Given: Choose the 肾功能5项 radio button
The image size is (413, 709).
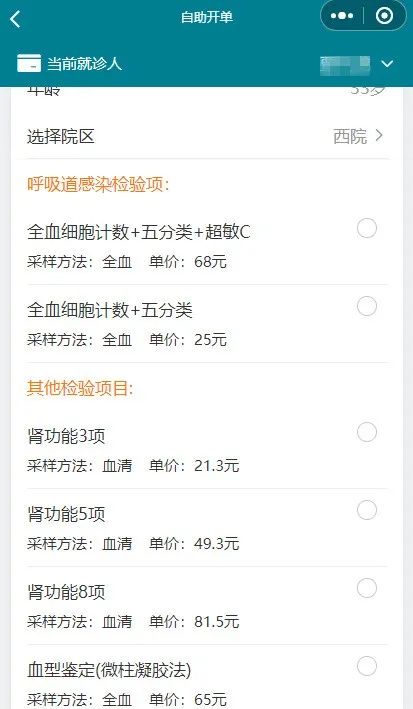Looking at the screenshot, I should click(x=366, y=510).
